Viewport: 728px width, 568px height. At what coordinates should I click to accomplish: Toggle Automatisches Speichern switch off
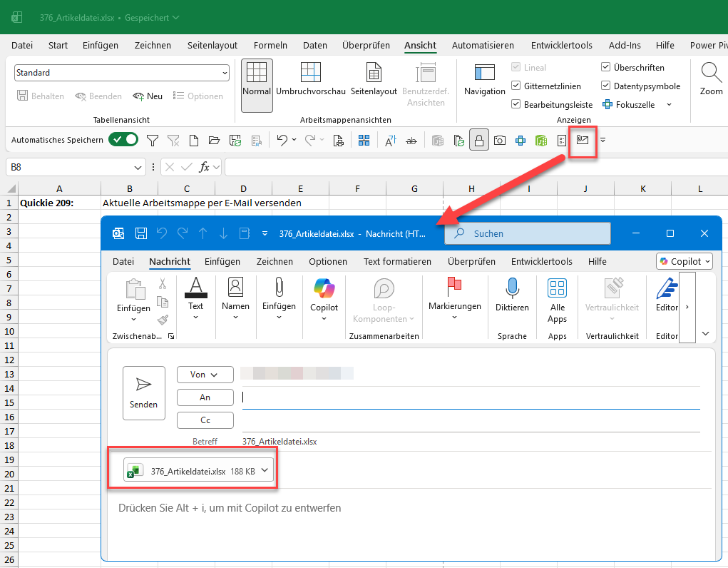(123, 140)
